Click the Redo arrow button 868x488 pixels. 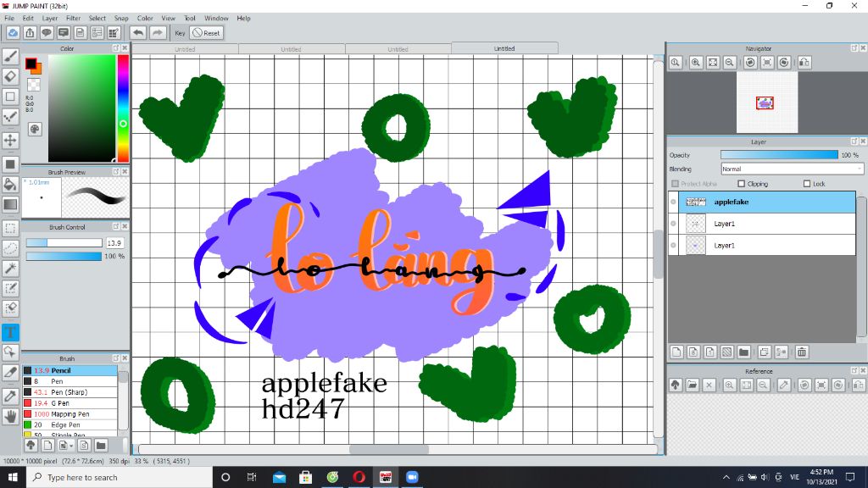(158, 33)
